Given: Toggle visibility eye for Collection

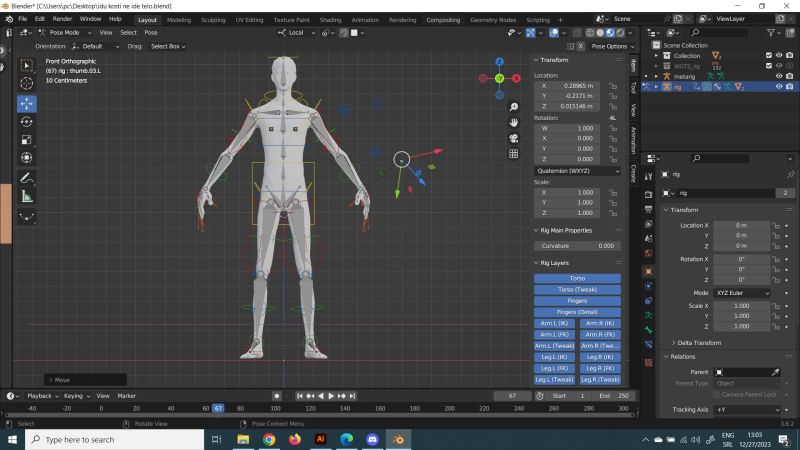Looking at the screenshot, I should tap(779, 55).
